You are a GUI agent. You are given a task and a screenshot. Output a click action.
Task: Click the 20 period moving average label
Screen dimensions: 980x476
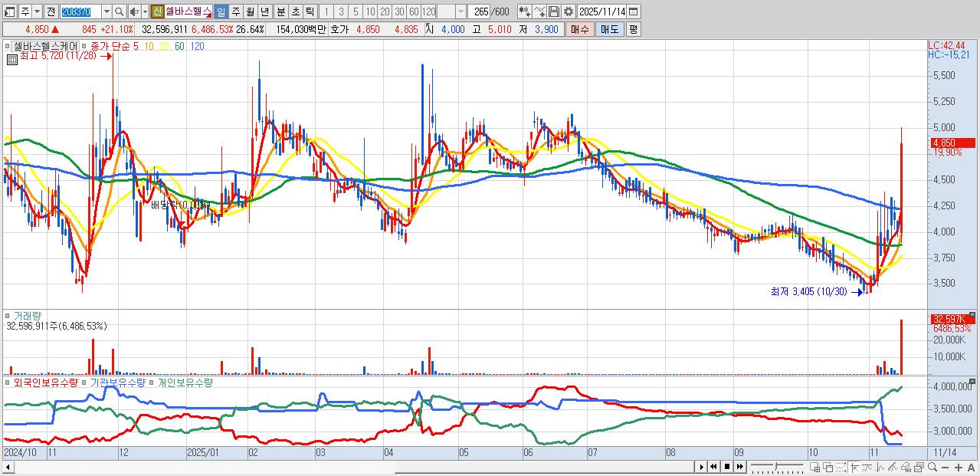(164, 46)
